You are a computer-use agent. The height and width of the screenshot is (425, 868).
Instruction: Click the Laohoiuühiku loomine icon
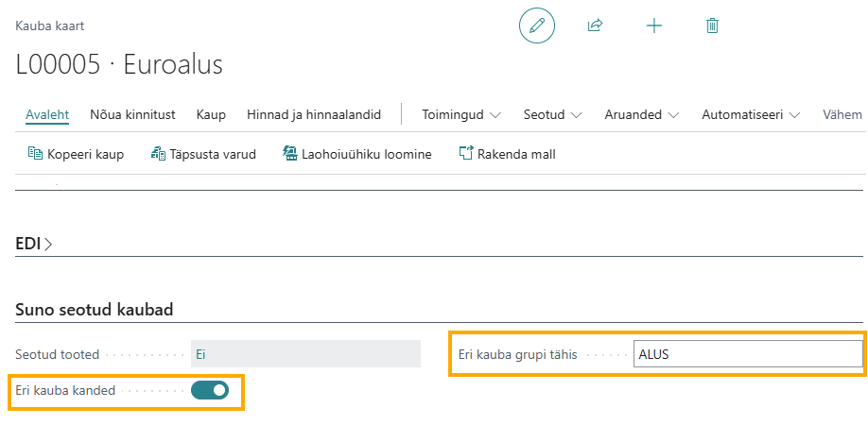(x=289, y=153)
